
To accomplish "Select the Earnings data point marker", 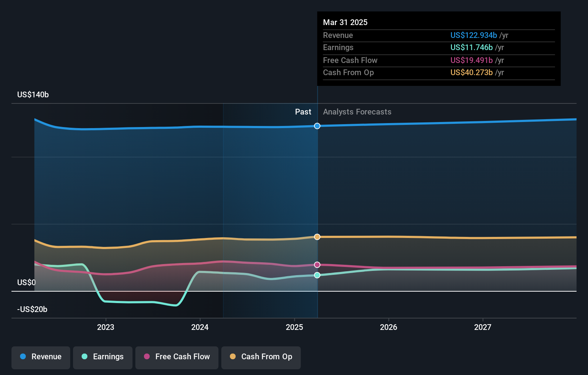I will (317, 275).
